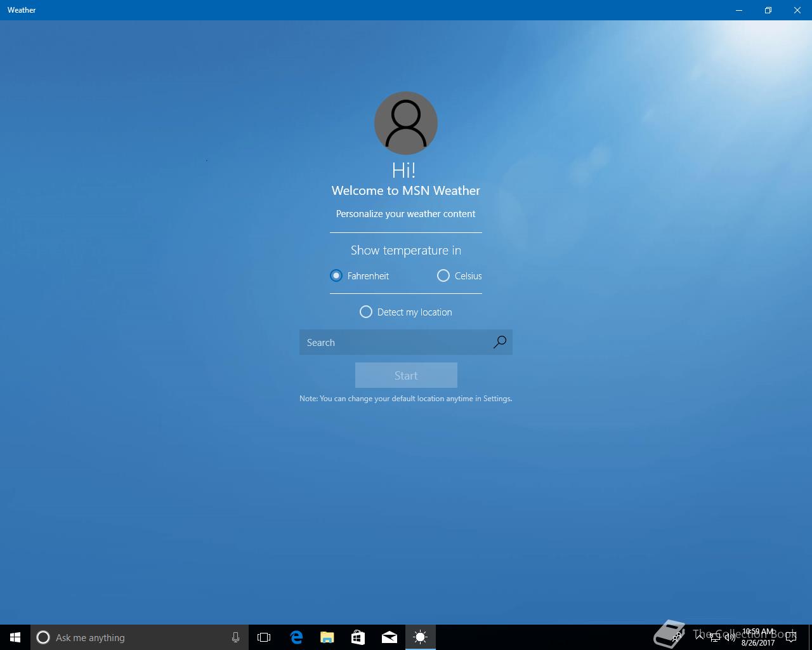The width and height of the screenshot is (812, 650).
Task: Click the Show temperature in label
Action: pyautogui.click(x=406, y=250)
